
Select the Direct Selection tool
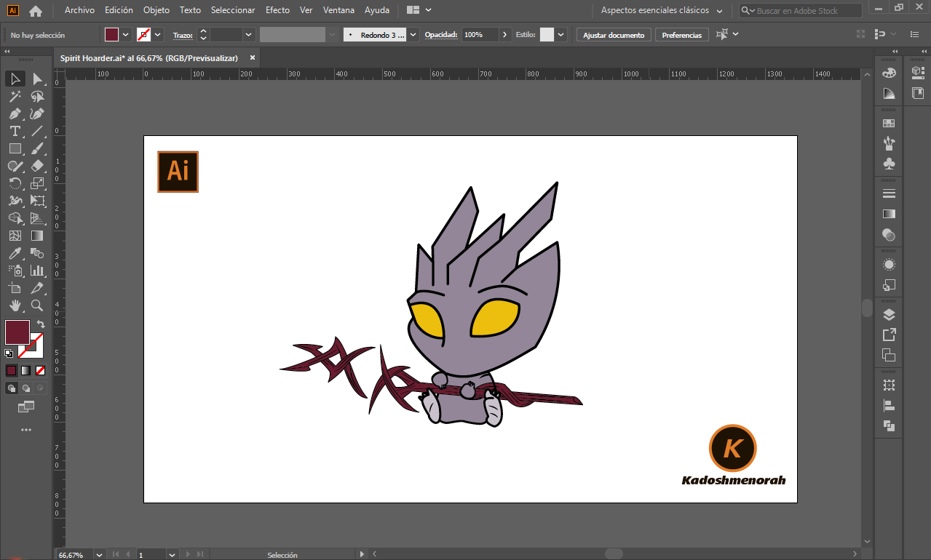click(37, 79)
